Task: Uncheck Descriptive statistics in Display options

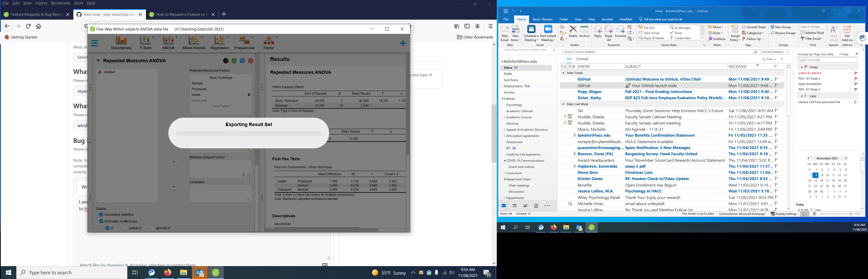Action: point(101,214)
